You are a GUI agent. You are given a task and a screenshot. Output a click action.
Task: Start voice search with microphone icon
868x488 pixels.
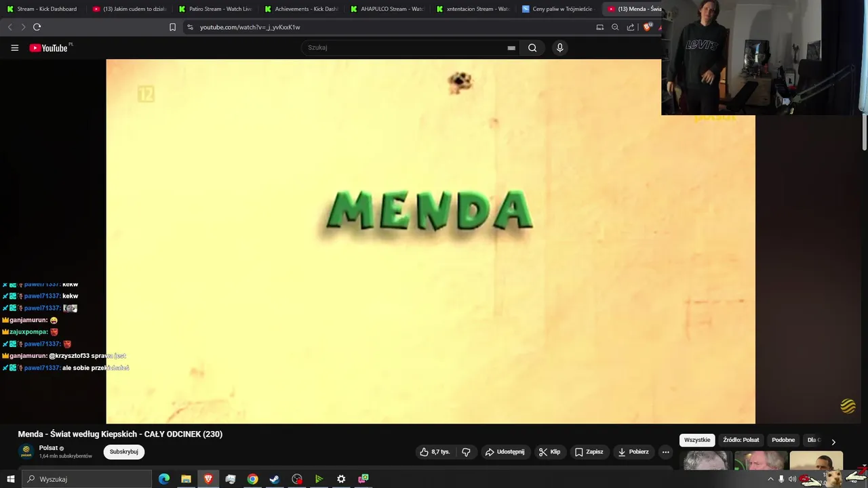[x=559, y=47]
